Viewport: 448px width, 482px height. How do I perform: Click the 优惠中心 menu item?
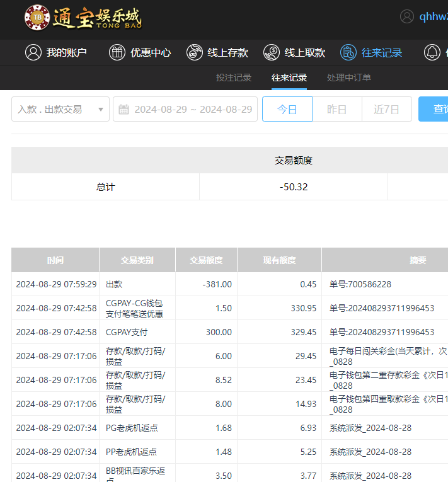[151, 52]
